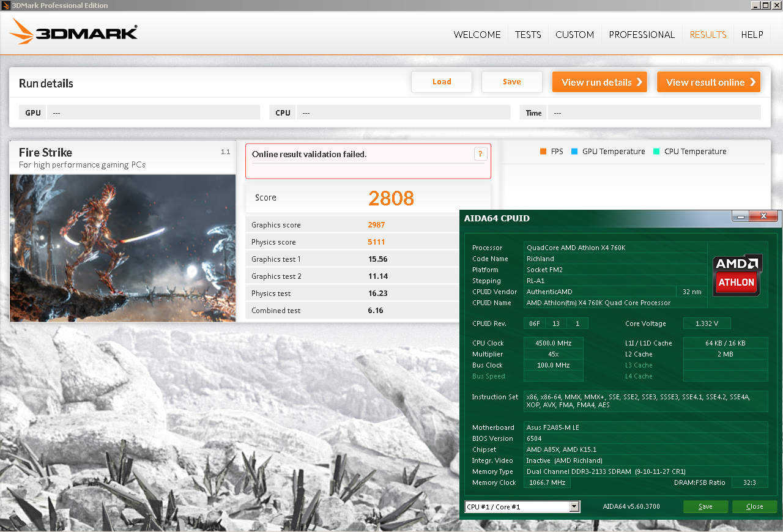Click the Fire Strike title text
Screen dimensions: 783x532
[x=45, y=152]
